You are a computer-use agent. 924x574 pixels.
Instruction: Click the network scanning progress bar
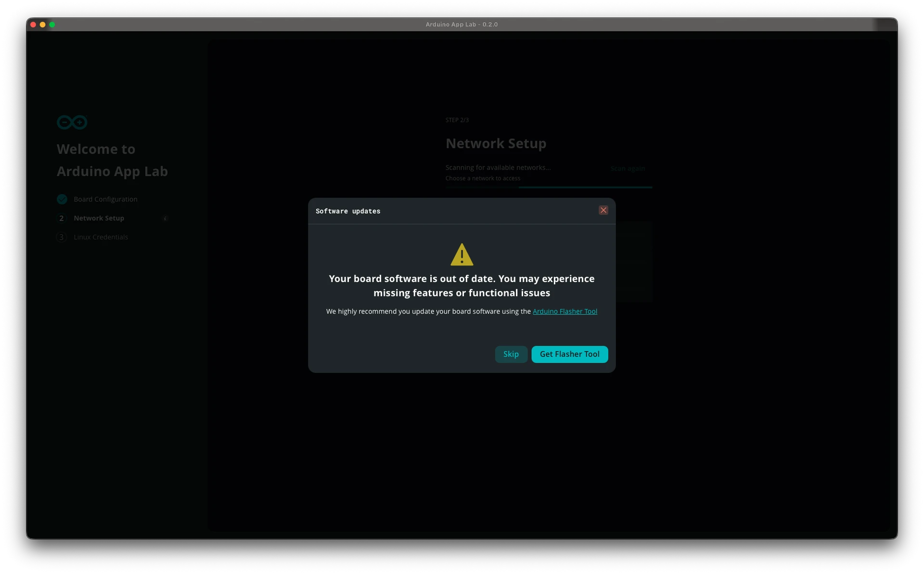[x=549, y=187]
